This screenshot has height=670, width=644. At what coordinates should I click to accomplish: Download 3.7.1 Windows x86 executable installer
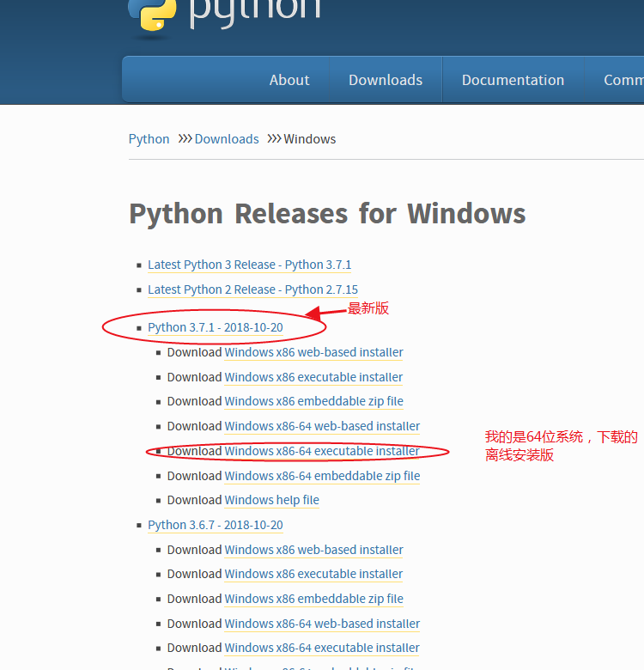[x=314, y=377]
